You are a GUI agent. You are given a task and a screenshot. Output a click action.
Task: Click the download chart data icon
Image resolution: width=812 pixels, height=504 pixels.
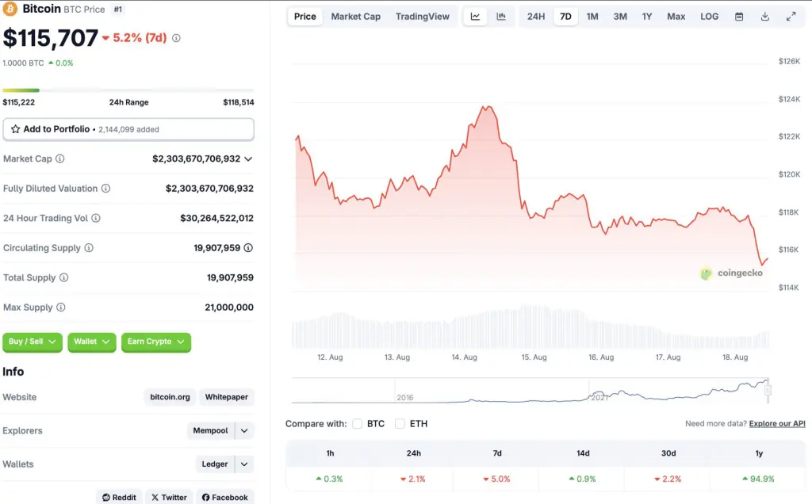pos(765,17)
